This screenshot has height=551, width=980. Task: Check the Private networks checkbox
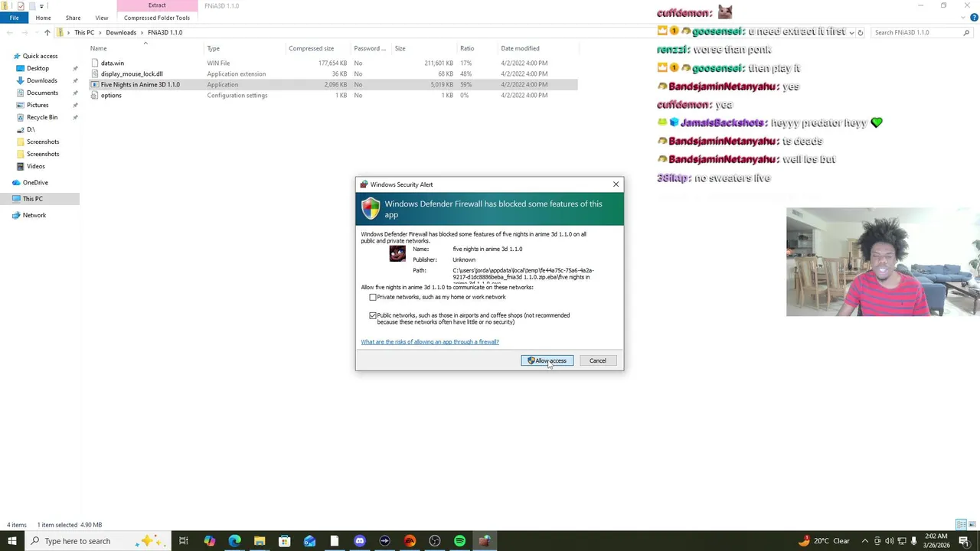point(373,297)
